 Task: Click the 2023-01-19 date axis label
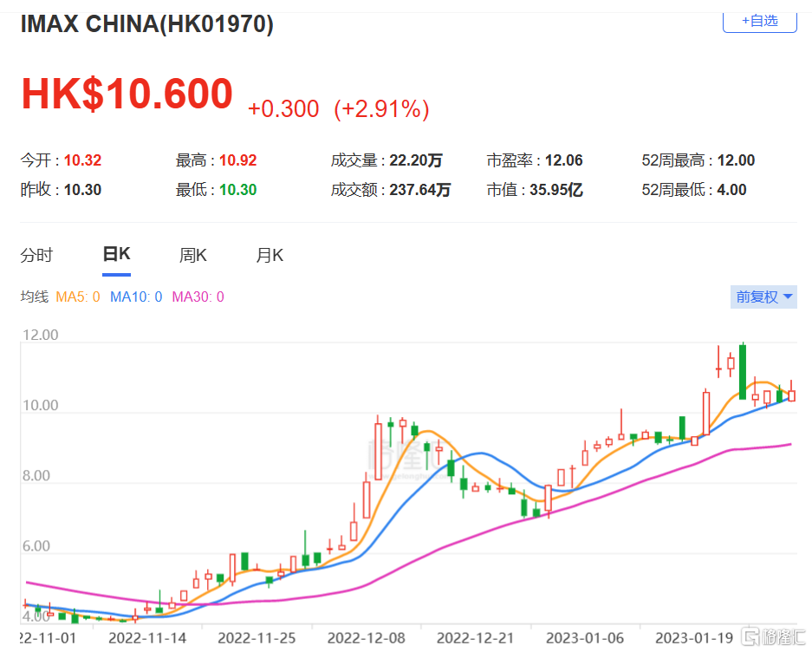coord(694,638)
